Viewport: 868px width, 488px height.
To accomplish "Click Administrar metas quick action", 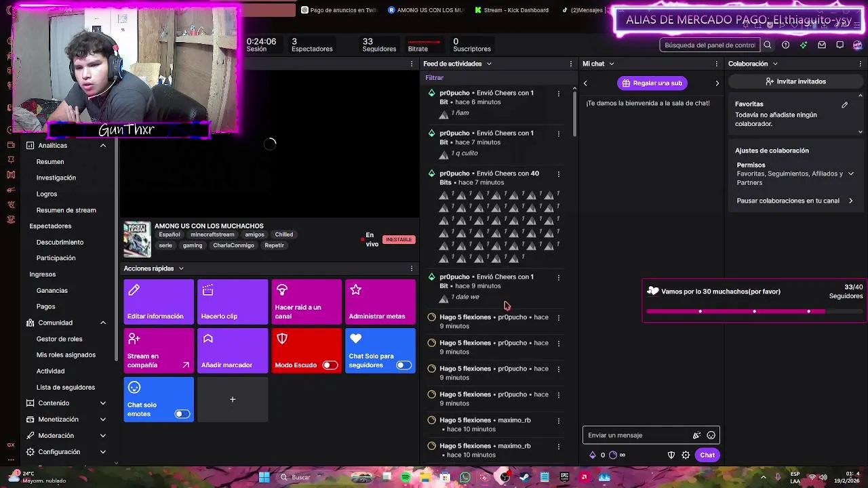I will 380,302.
